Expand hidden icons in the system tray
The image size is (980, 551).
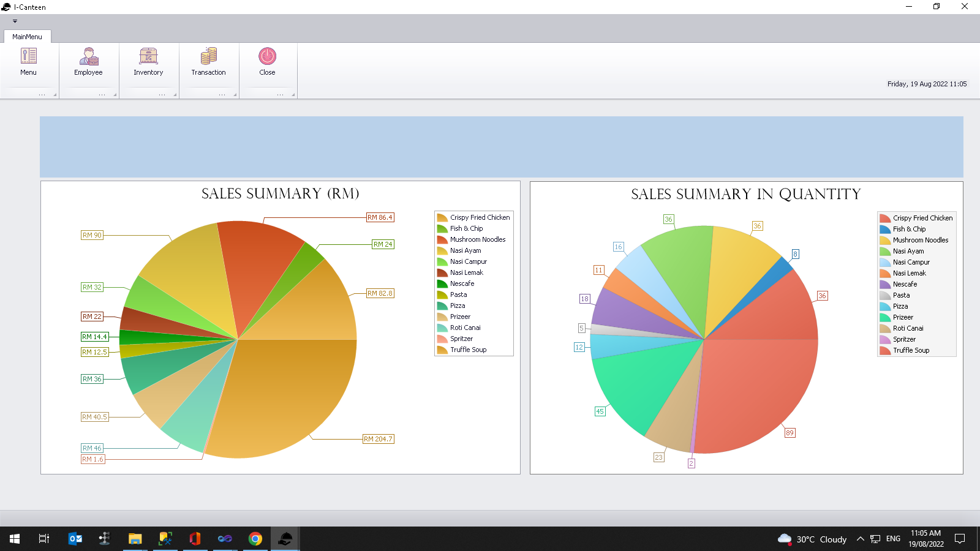(x=860, y=539)
